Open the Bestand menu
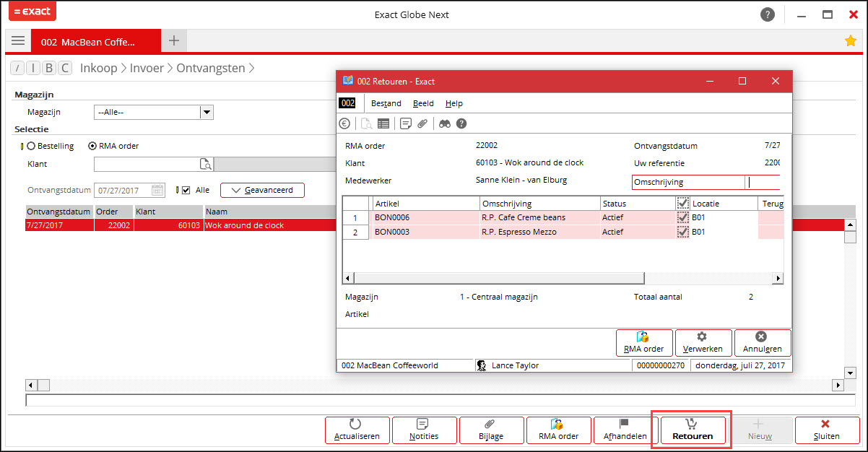The height and width of the screenshot is (452, 868). (386, 103)
